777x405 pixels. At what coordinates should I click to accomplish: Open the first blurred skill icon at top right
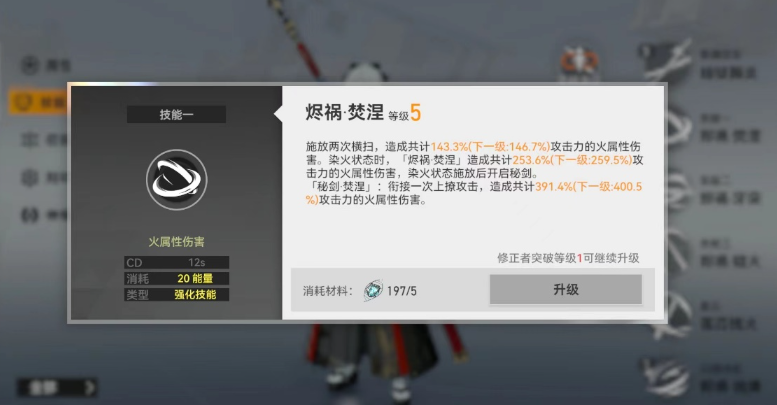(x=666, y=60)
